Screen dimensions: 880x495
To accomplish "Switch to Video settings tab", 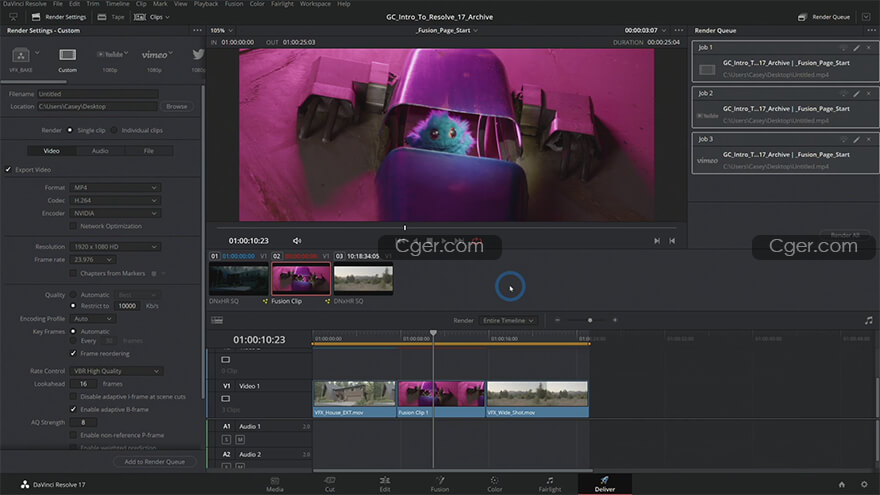I will pos(52,151).
